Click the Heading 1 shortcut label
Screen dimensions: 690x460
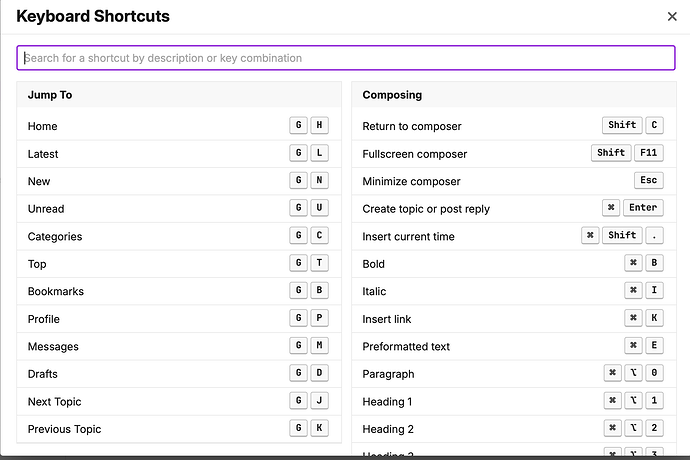(x=387, y=402)
